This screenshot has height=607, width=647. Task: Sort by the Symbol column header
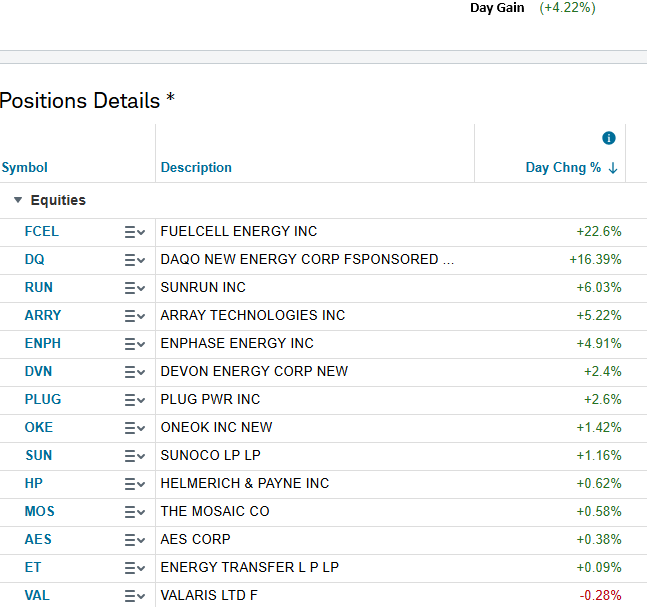(24, 168)
